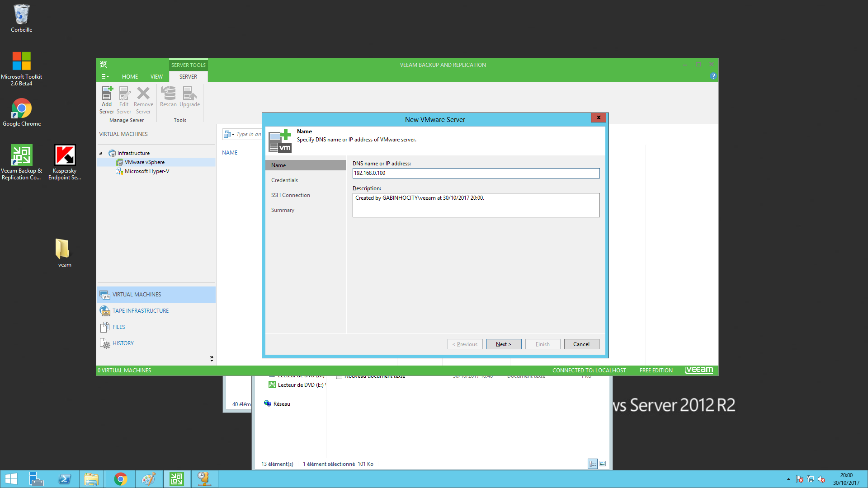Screen dimensions: 868x488
Task: Open Veeam help question mark icon
Action: tap(713, 76)
